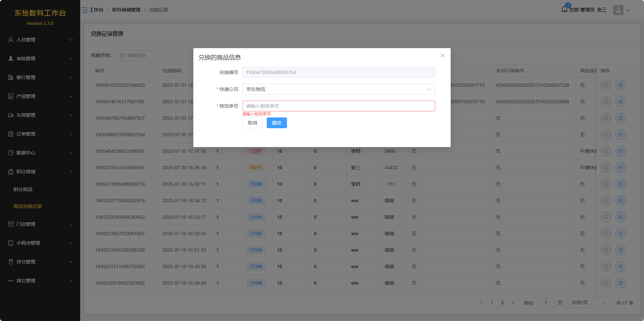Open 积分商品 in the sidebar
The width and height of the screenshot is (644, 321).
pos(23,189)
